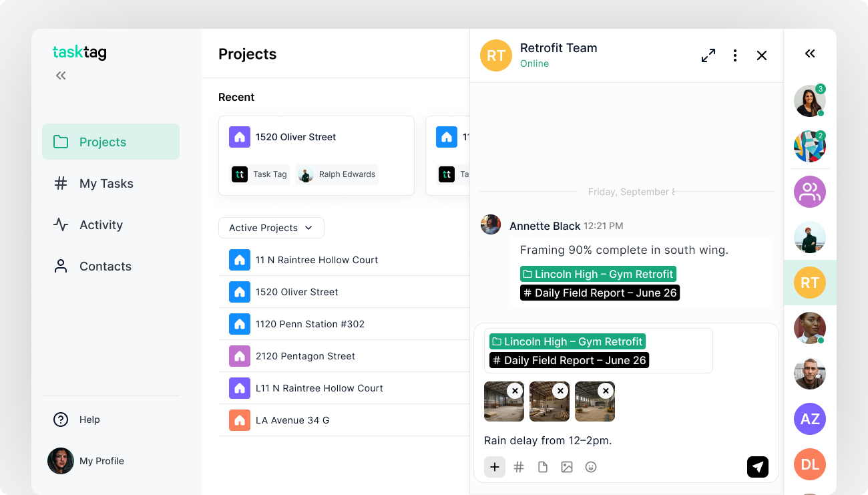Image resolution: width=868 pixels, height=495 pixels.
Task: Open the 2120 Pentagon Street project
Action: click(x=305, y=356)
